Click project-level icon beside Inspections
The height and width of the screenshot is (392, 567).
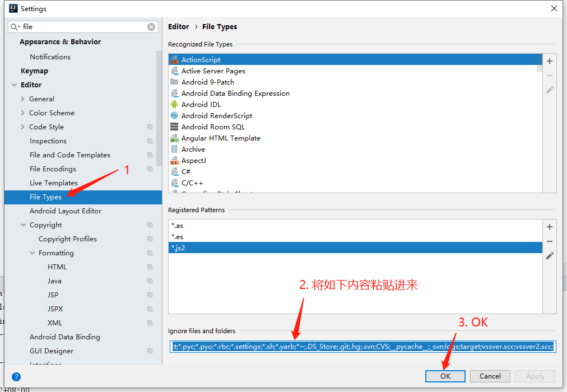pyautogui.click(x=150, y=141)
